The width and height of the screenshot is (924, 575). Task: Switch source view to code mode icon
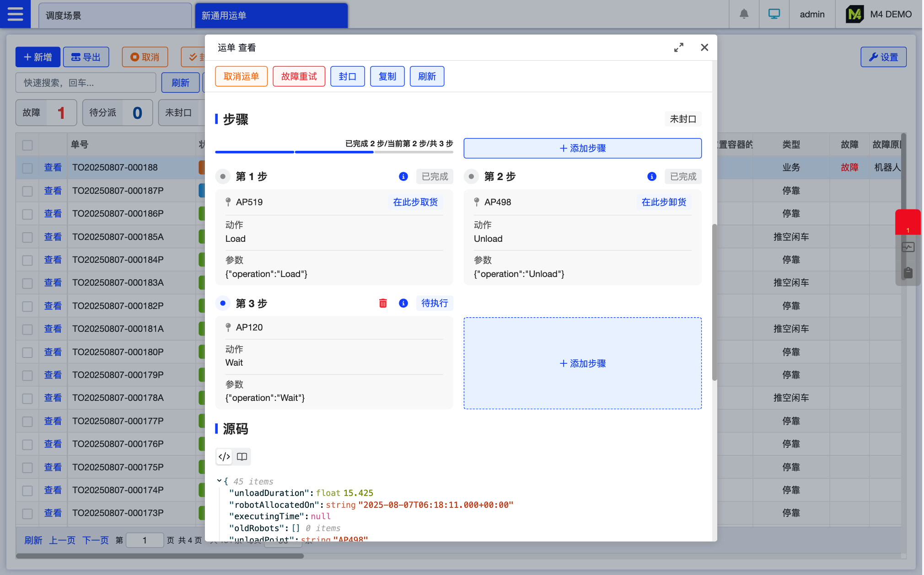(x=224, y=457)
